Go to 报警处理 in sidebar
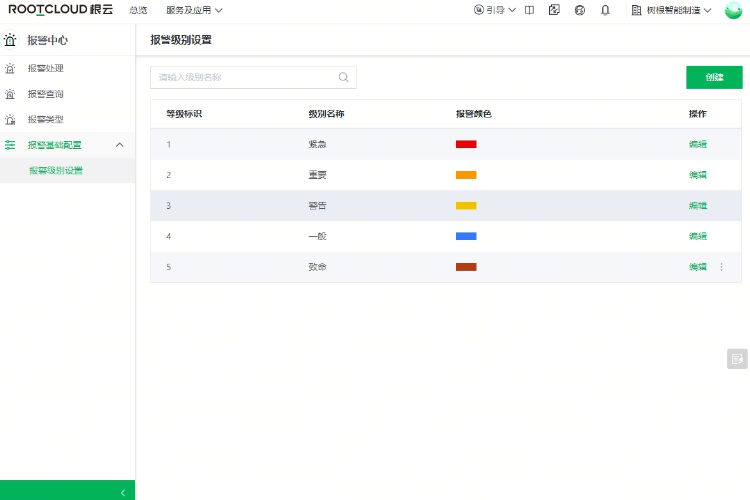This screenshot has width=750, height=500. click(46, 68)
